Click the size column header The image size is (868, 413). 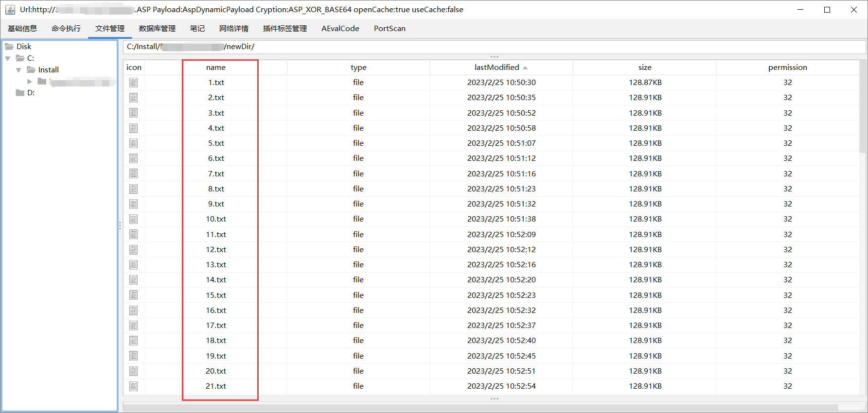[644, 68]
